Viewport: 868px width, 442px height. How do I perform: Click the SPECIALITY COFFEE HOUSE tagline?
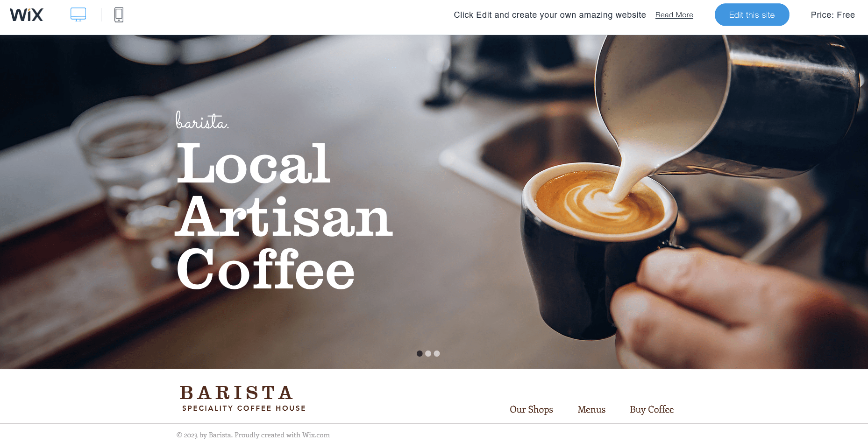[x=244, y=408]
